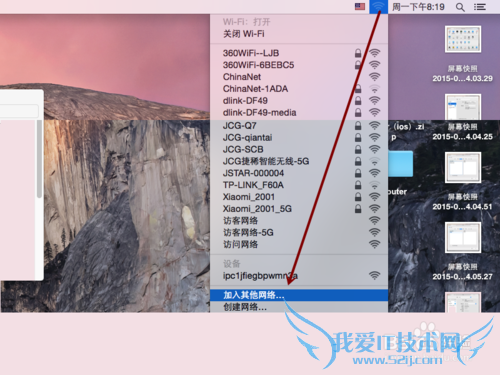Select the JCG-qiantai network

299,137
